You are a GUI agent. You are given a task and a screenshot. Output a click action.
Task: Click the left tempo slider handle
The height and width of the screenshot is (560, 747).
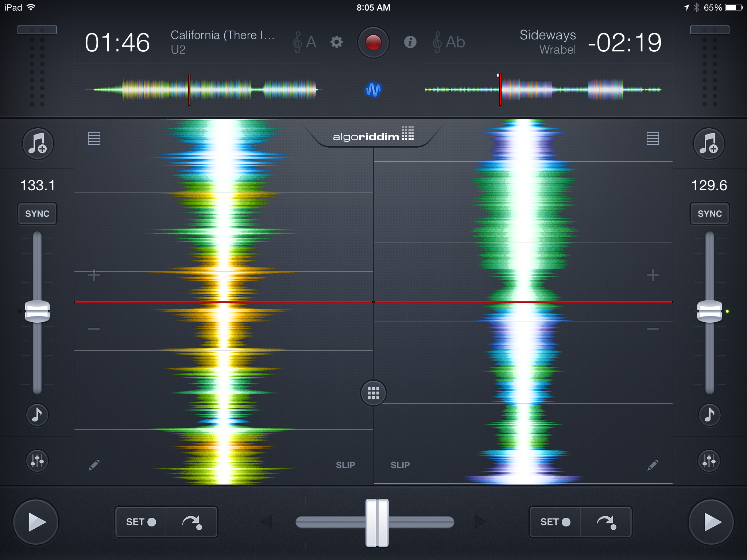click(37, 311)
